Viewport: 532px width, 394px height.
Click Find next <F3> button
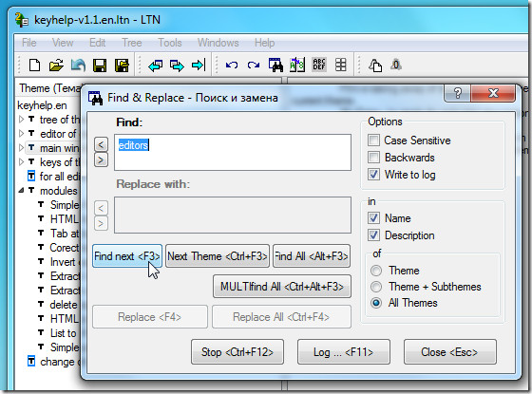127,256
